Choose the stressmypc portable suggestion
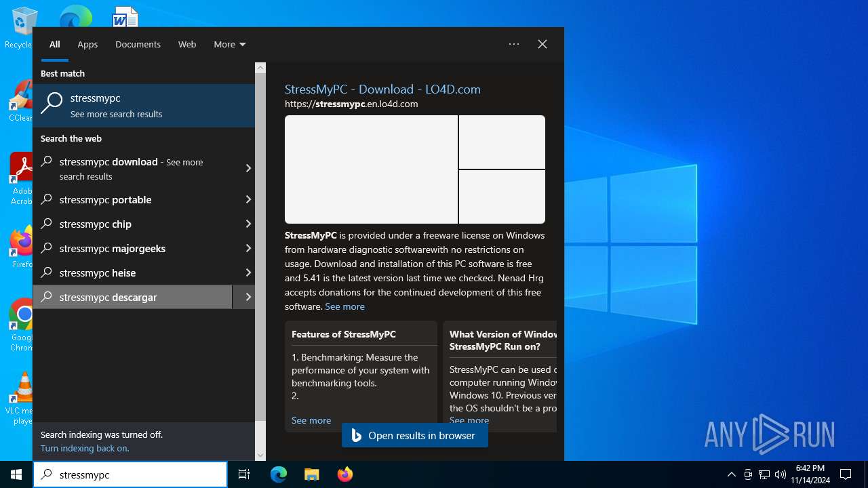Screen dimensions: 868x488 point(132,200)
